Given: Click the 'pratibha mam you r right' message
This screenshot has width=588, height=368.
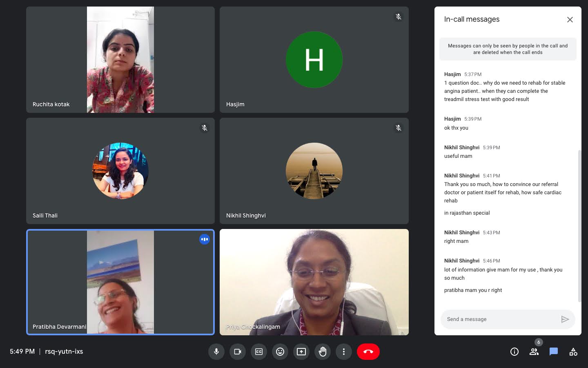Looking at the screenshot, I should coord(473,290).
